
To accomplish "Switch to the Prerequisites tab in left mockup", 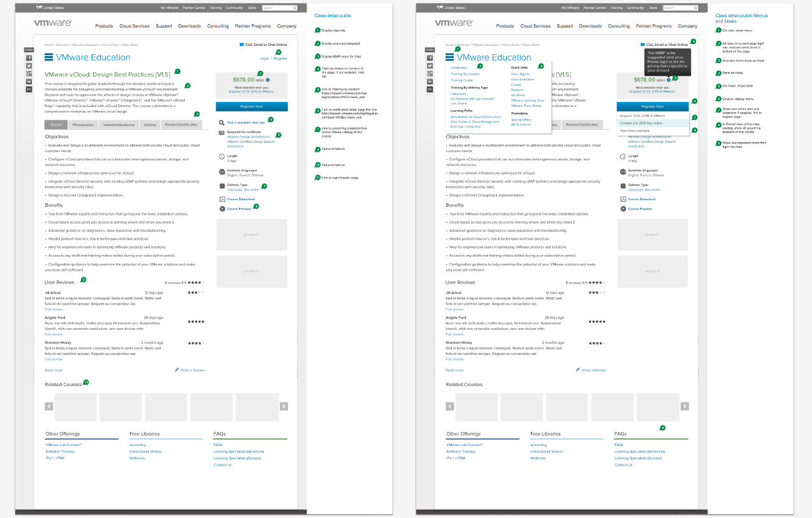I will coord(83,125).
